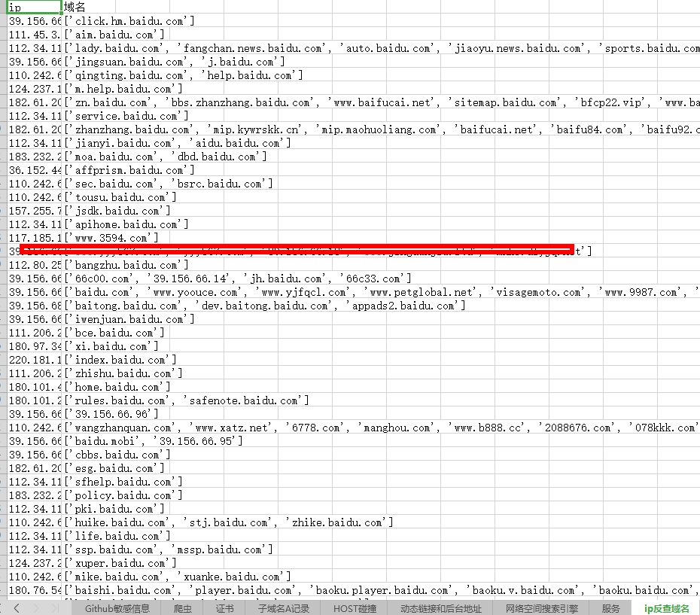Click the 'pki.baidu.com' cell
The height and width of the screenshot is (615, 700).
pos(114,509)
